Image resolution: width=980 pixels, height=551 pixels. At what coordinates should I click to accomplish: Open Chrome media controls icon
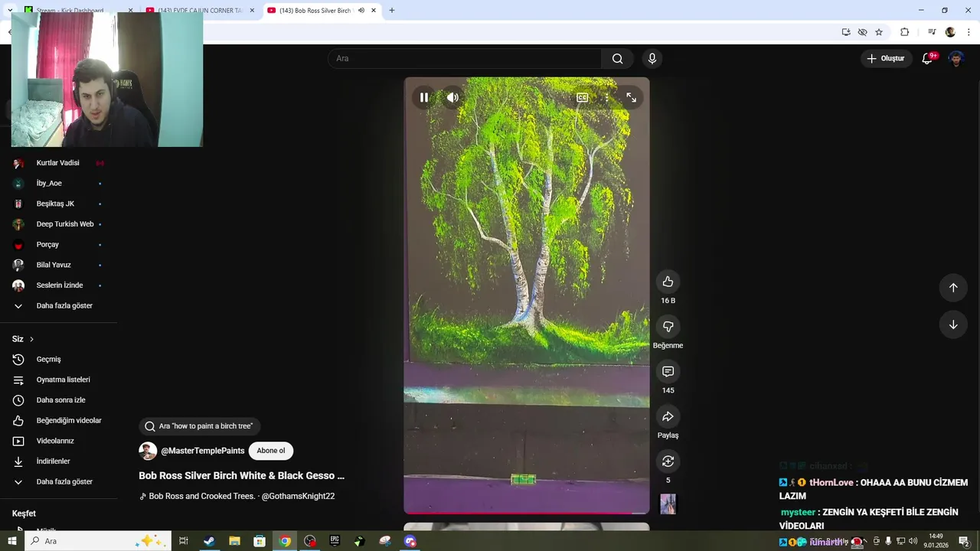point(932,32)
